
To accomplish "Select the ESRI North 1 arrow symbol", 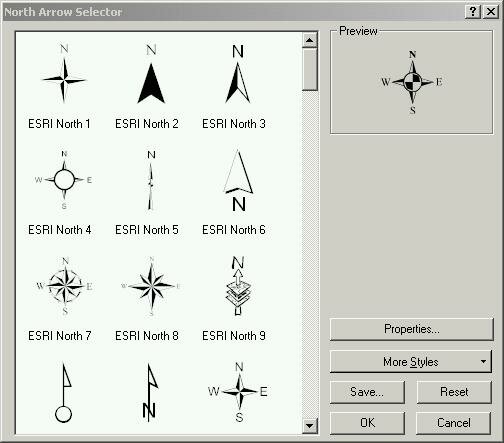I will (64, 74).
